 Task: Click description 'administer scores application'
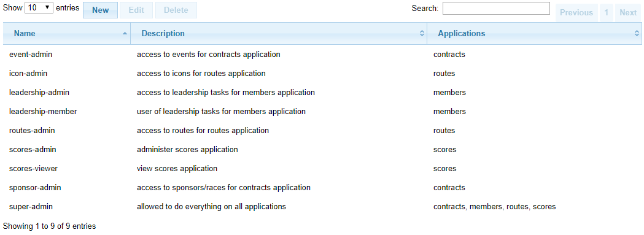(x=187, y=150)
